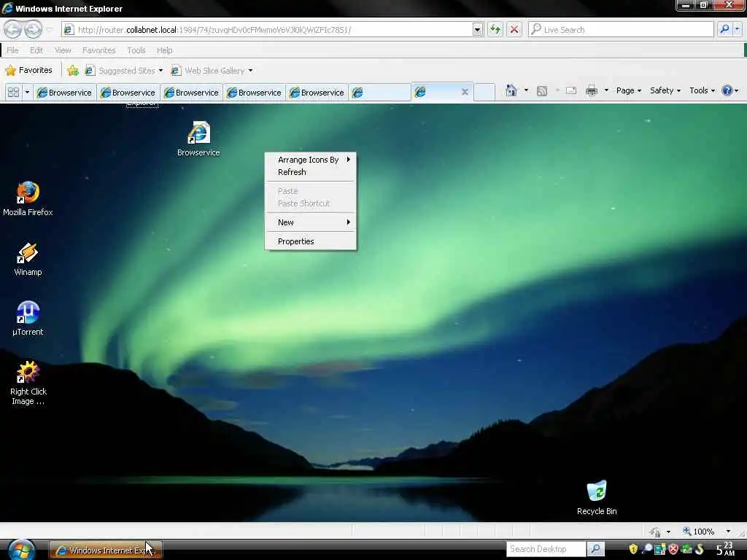Click the yellow shield tray icon
The height and width of the screenshot is (560, 747).
[633, 549]
